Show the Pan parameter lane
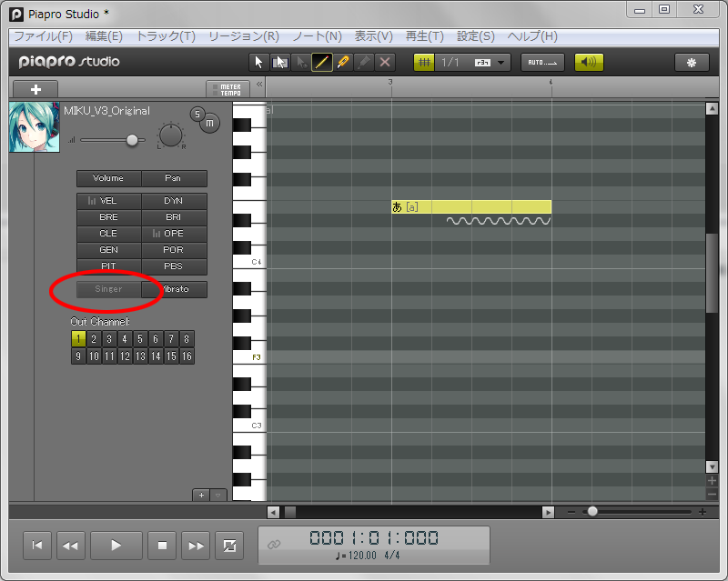The image size is (728, 581). pyautogui.click(x=174, y=178)
